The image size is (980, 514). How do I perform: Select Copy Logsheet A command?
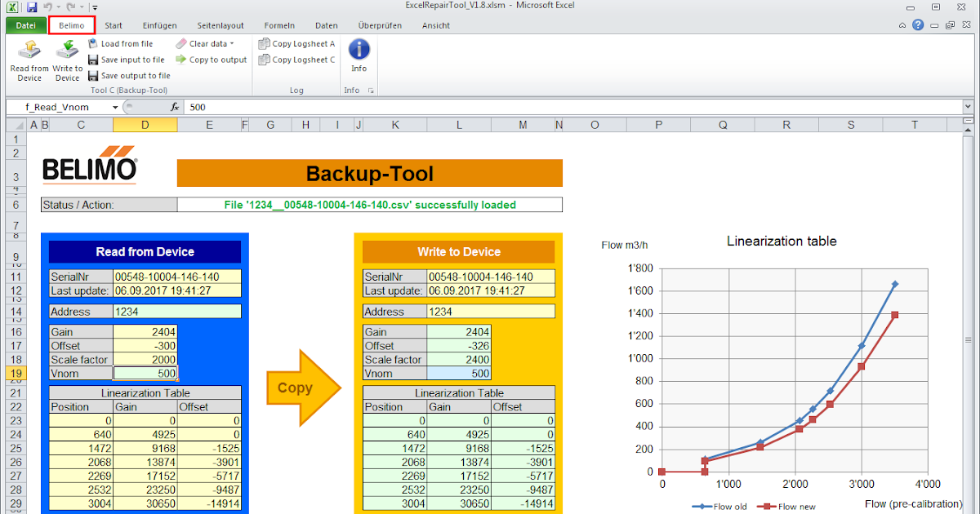click(x=296, y=44)
